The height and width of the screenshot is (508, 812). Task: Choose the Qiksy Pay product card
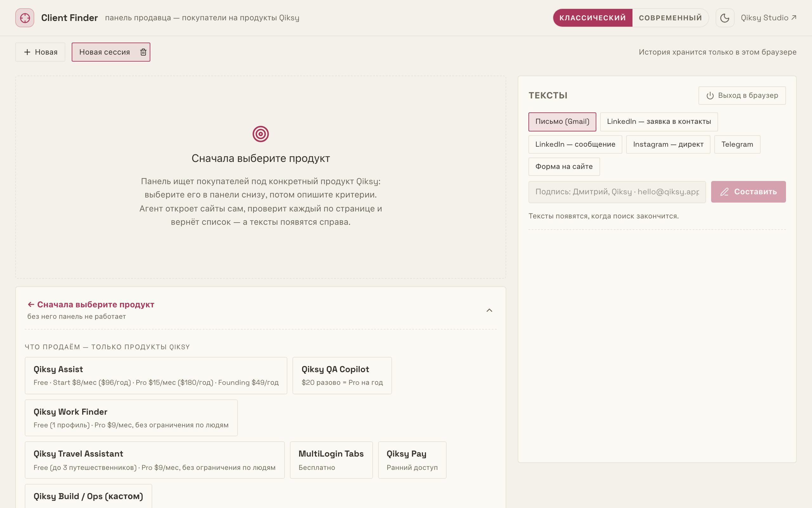(x=412, y=460)
